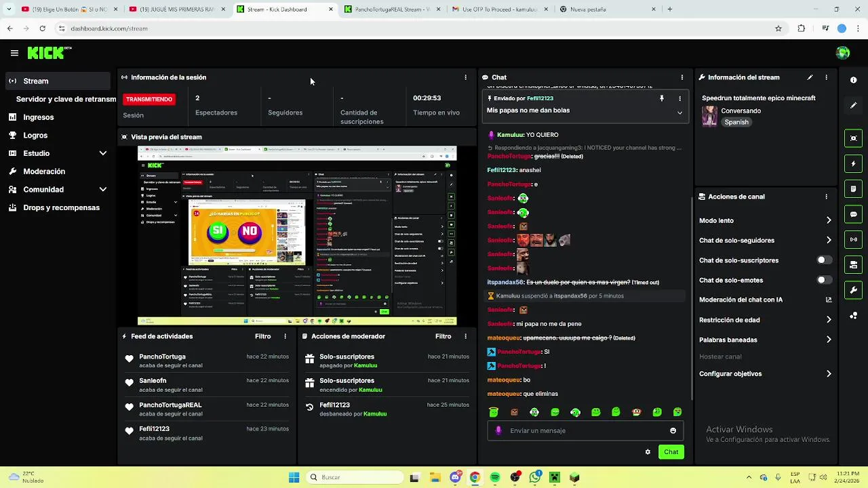
Task: Open Filtro in Feed de actividades
Action: point(262,336)
